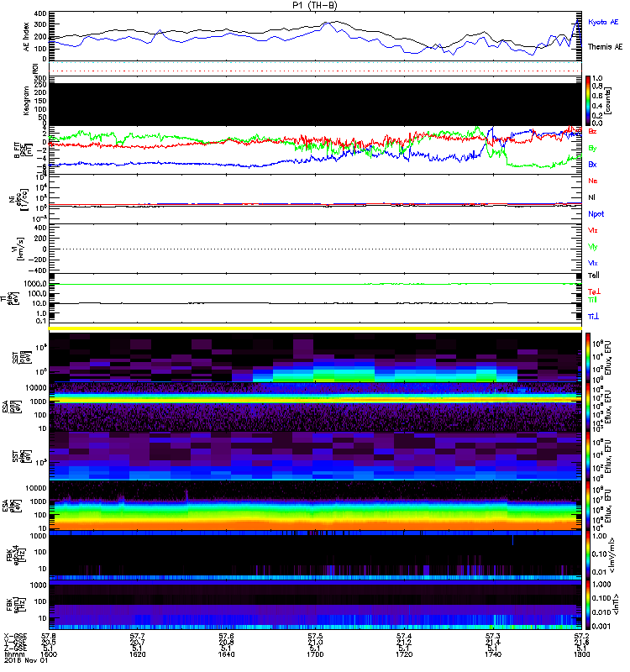
Task: Click the red Bz legend label
Action: click(592, 131)
